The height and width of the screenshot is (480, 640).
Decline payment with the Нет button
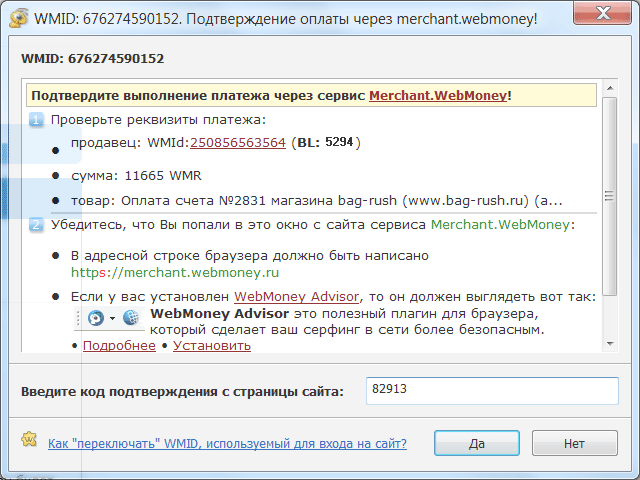pos(575,443)
